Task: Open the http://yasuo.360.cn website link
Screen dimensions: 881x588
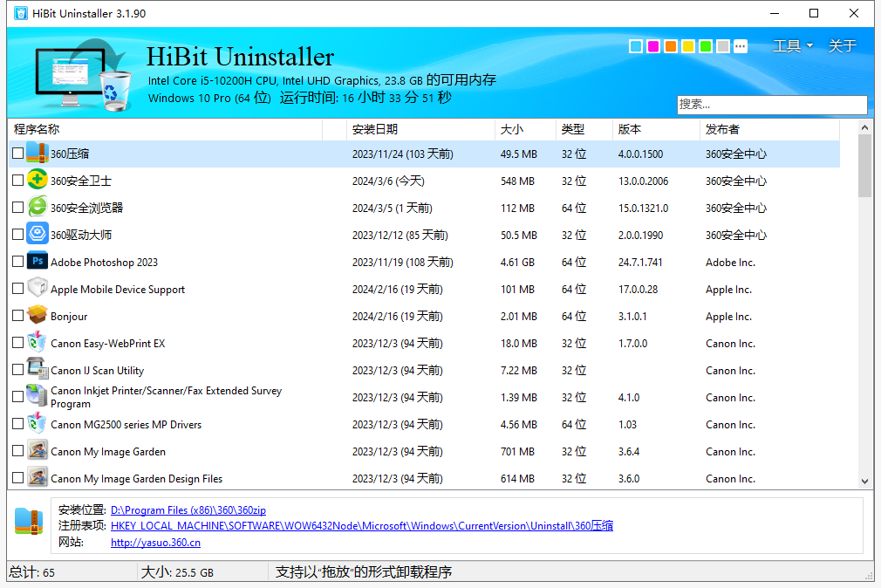Action: (155, 543)
